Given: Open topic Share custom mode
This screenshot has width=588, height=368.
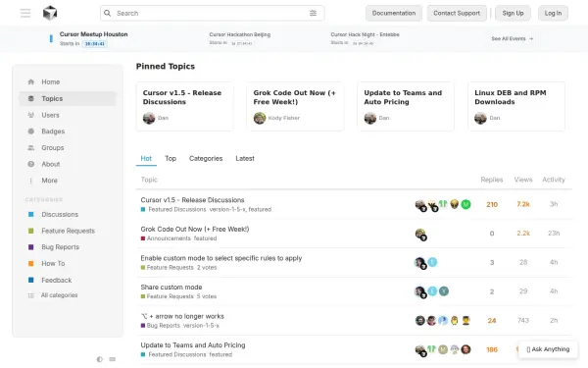Looking at the screenshot, I should pos(171,288).
